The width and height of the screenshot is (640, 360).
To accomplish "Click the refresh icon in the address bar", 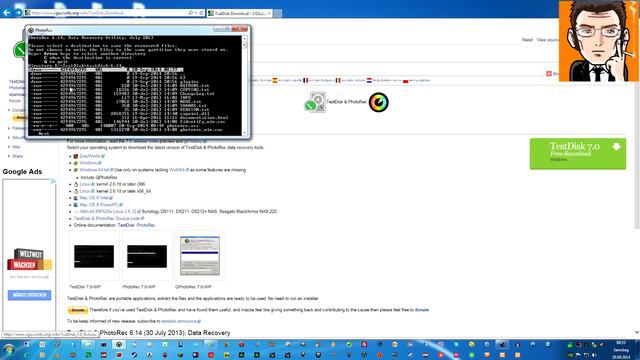I will tap(202, 13).
